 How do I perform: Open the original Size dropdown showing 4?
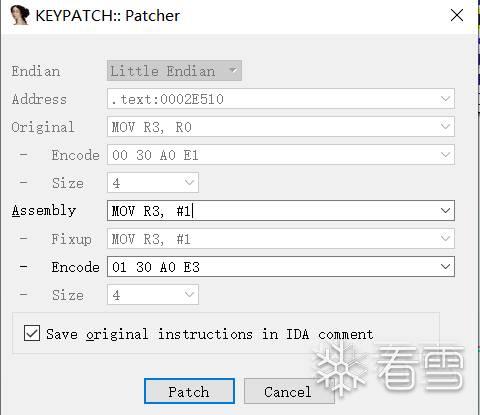pos(153,183)
